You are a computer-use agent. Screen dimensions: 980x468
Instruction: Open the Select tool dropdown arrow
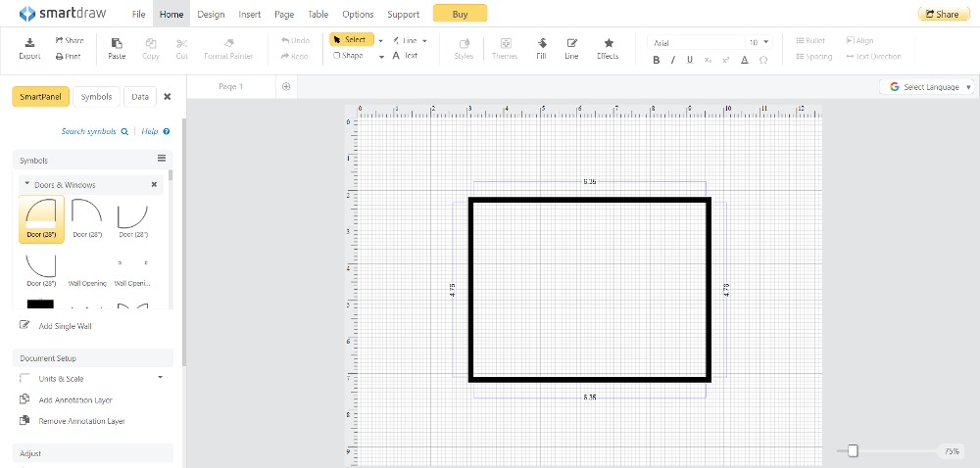(380, 40)
